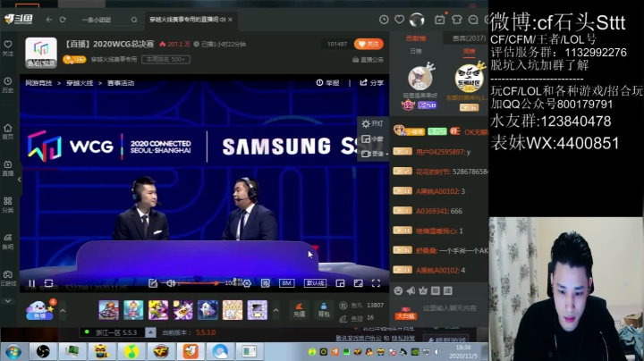
Task: Reload the stream with loop icon
Action: tap(48, 283)
